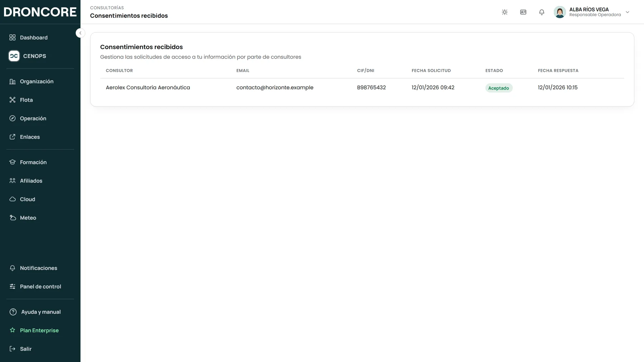Open the Operación menu label
Screen dimensions: 644x362
(x=33, y=118)
